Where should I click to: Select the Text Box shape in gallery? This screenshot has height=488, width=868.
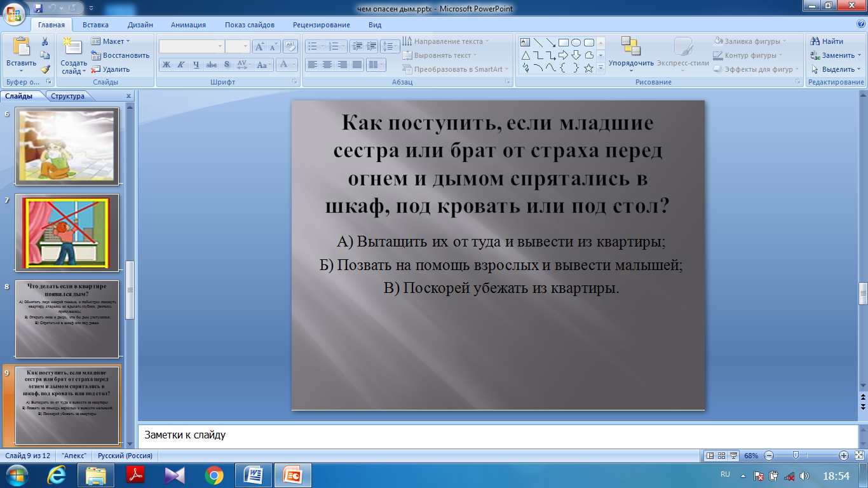526,43
